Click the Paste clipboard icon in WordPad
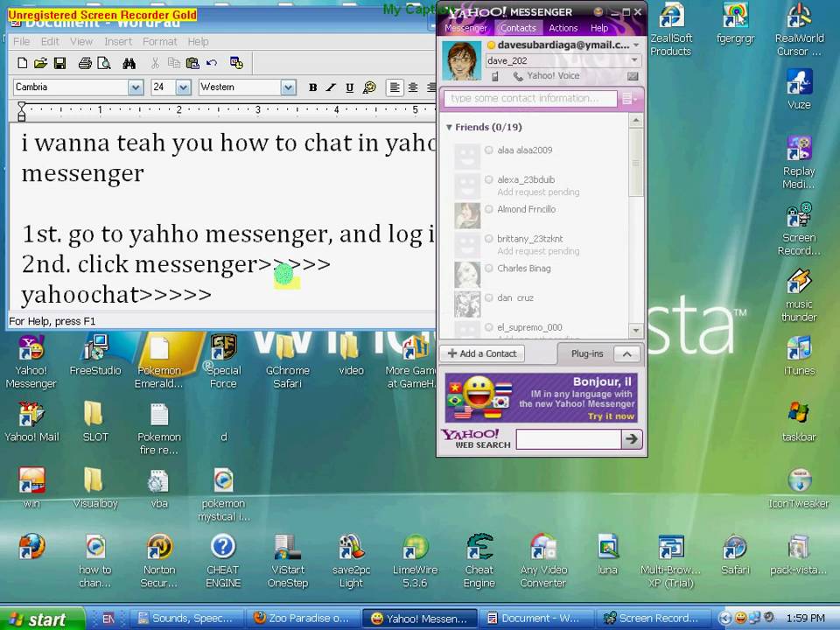The width and height of the screenshot is (840, 630). (x=192, y=63)
